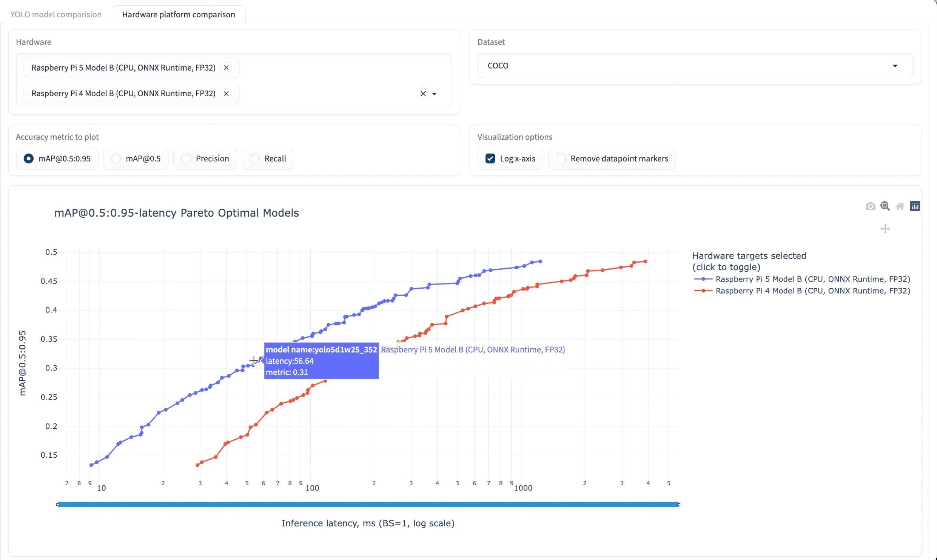Screen dimensions: 937x560
Task: Remove the Raspberry Pi 5 hardware tag
Action: [x=226, y=68]
